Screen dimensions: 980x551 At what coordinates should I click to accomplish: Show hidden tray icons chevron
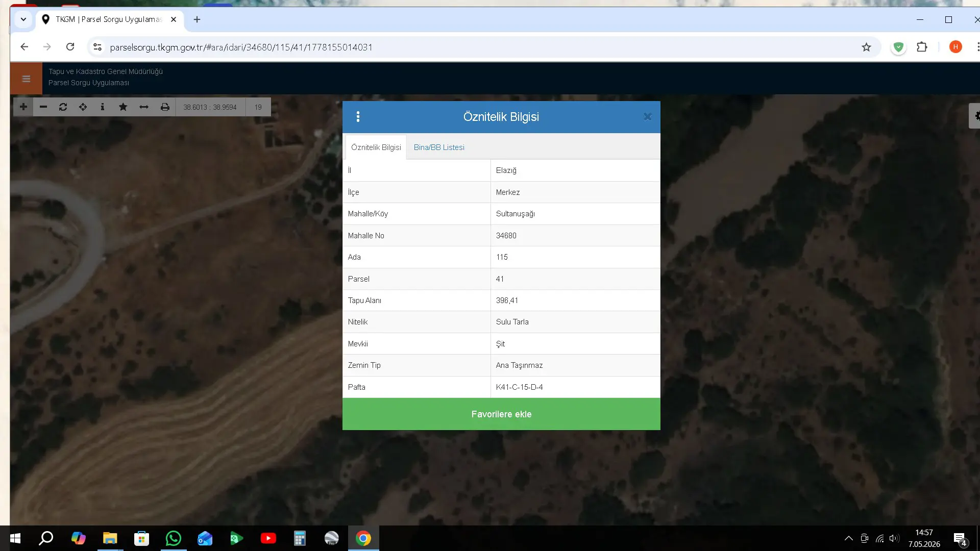(x=848, y=538)
